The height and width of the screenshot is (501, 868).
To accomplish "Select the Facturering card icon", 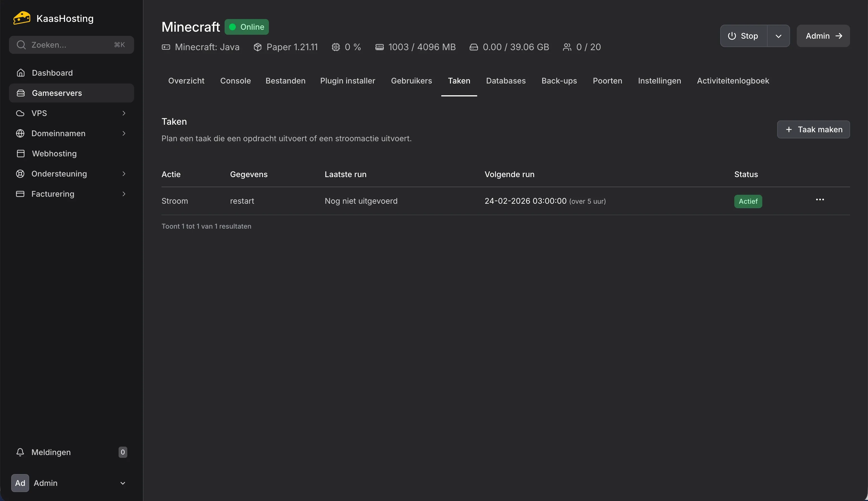I will pos(20,194).
